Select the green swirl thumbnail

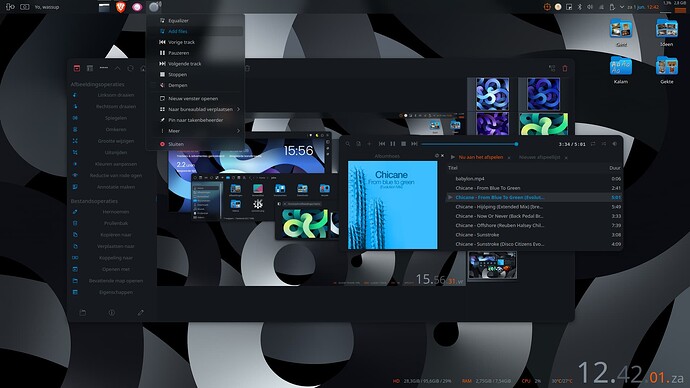click(x=543, y=124)
